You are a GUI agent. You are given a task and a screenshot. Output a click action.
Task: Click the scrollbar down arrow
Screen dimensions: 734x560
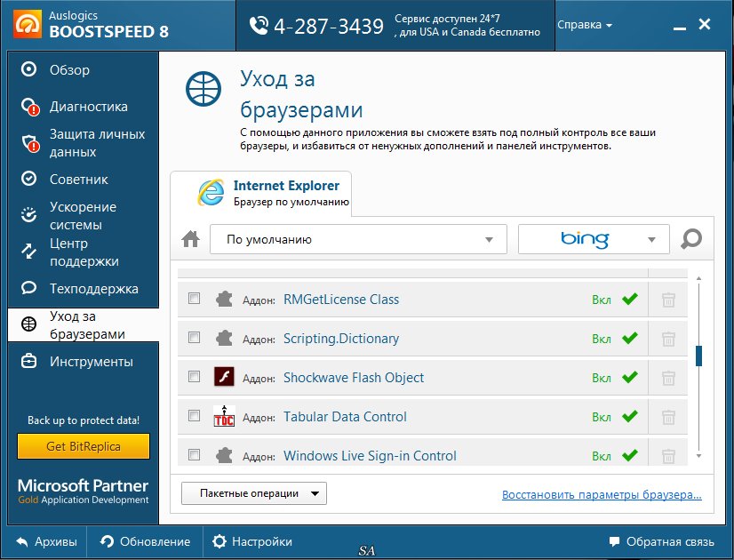pyautogui.click(x=698, y=456)
